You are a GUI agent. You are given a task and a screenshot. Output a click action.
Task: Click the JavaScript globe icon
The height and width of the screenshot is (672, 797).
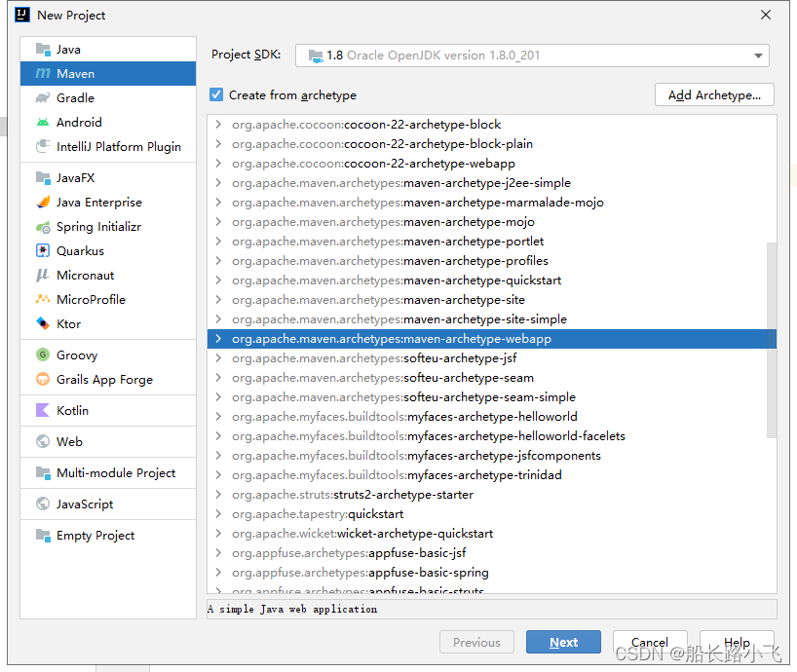[43, 504]
